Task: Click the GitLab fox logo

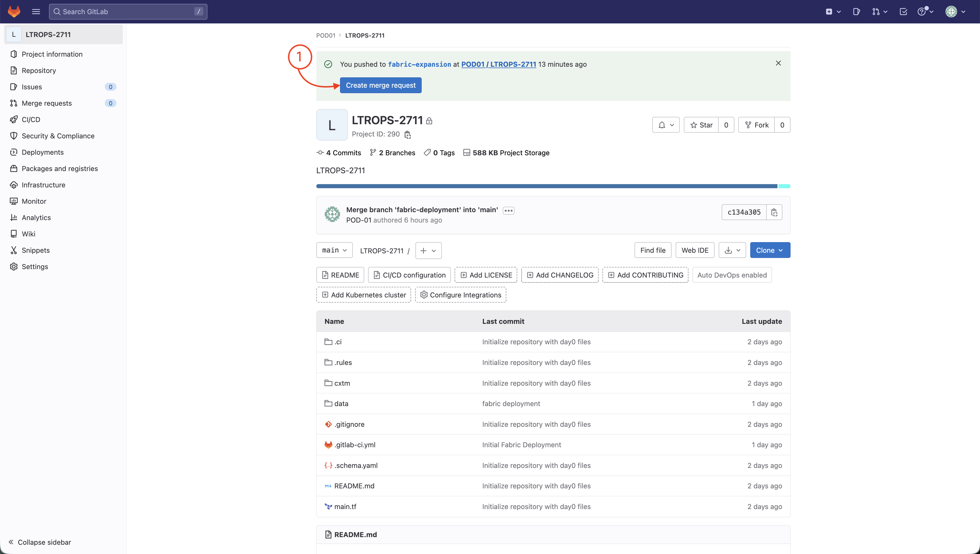Action: (x=14, y=11)
